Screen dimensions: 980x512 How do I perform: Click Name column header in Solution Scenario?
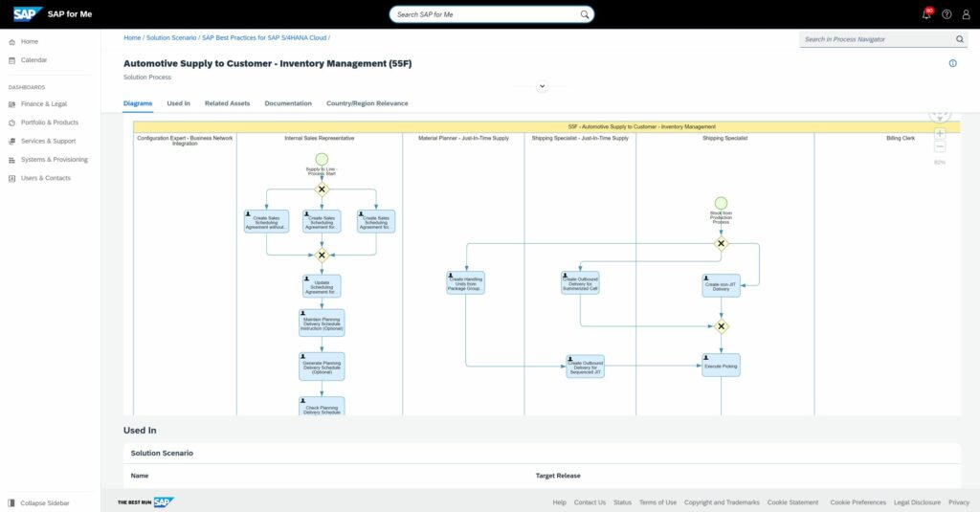[x=140, y=476]
